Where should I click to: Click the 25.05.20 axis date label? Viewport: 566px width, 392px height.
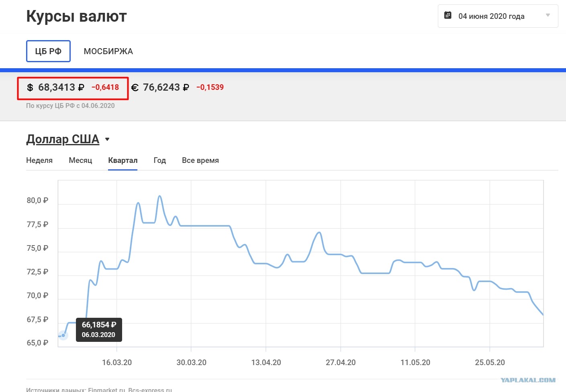tap(490, 363)
